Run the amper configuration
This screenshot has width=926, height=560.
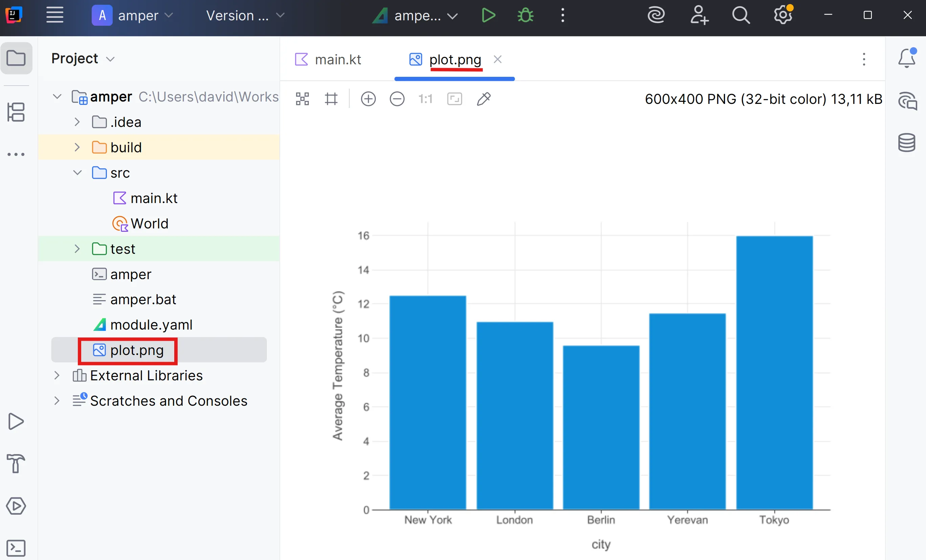click(488, 16)
